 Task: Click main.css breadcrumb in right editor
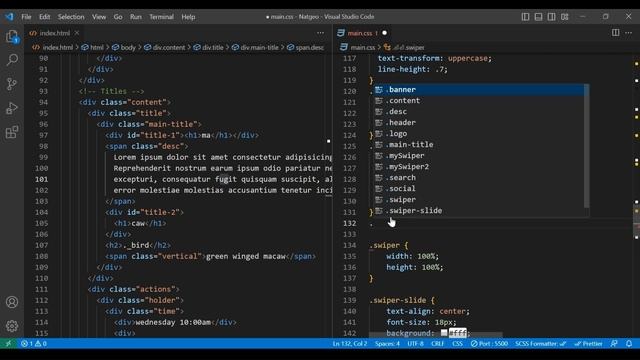358,47
